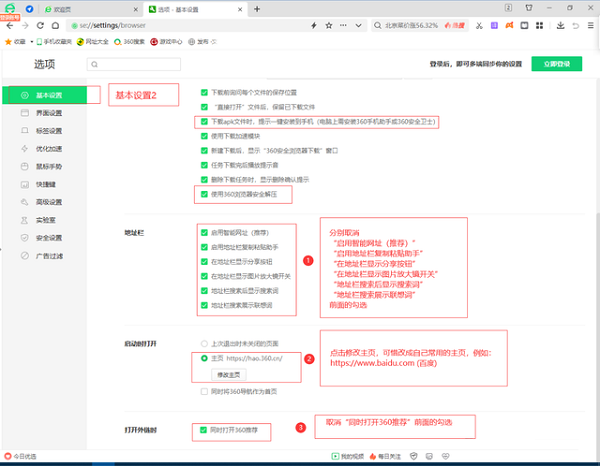Open the browser main hamburger menu
This screenshot has height=467, width=600.
(591, 25)
